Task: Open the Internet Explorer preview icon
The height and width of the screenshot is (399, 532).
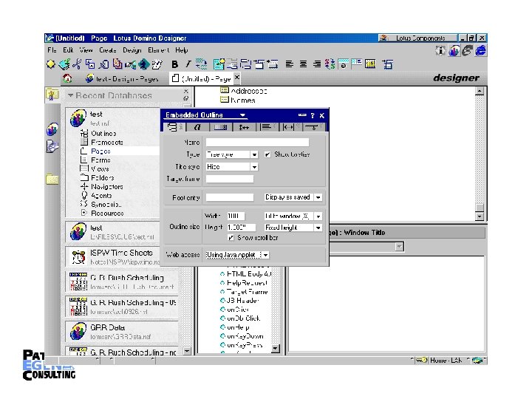Action: [x=480, y=51]
